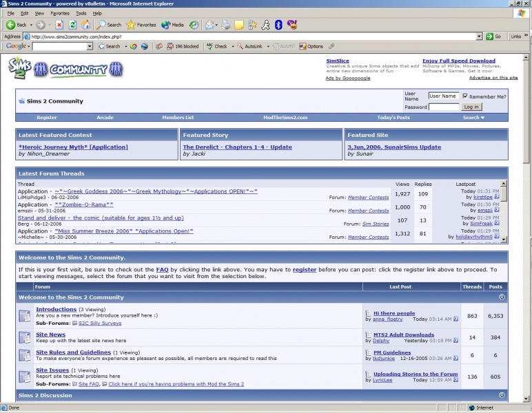
Task: Open the SimSlice ad link
Action: coord(338,61)
